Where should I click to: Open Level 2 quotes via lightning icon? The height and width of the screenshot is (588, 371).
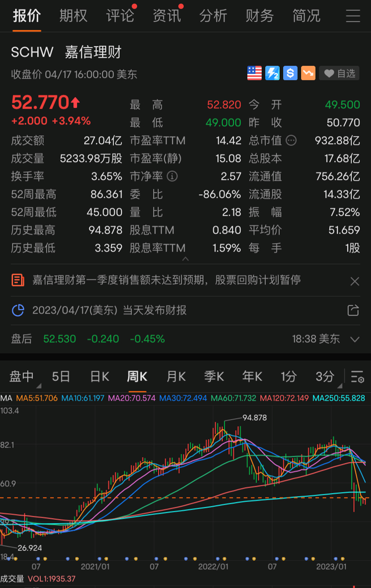(x=272, y=73)
